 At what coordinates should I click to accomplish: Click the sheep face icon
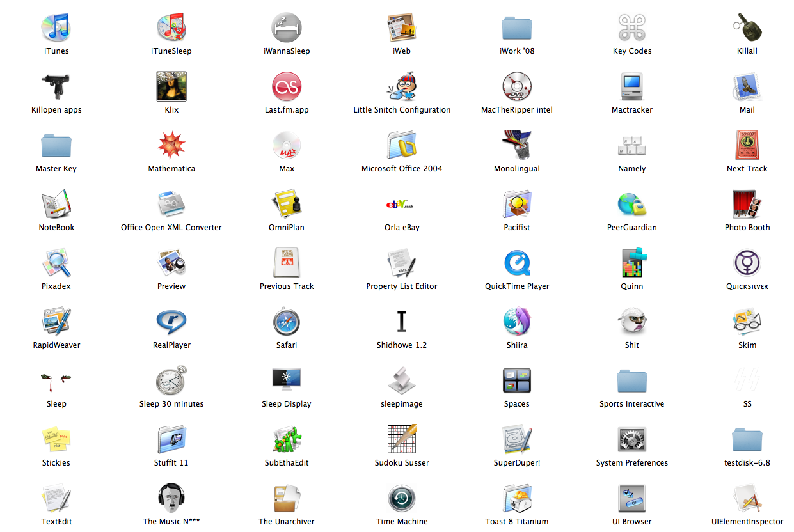(x=632, y=321)
